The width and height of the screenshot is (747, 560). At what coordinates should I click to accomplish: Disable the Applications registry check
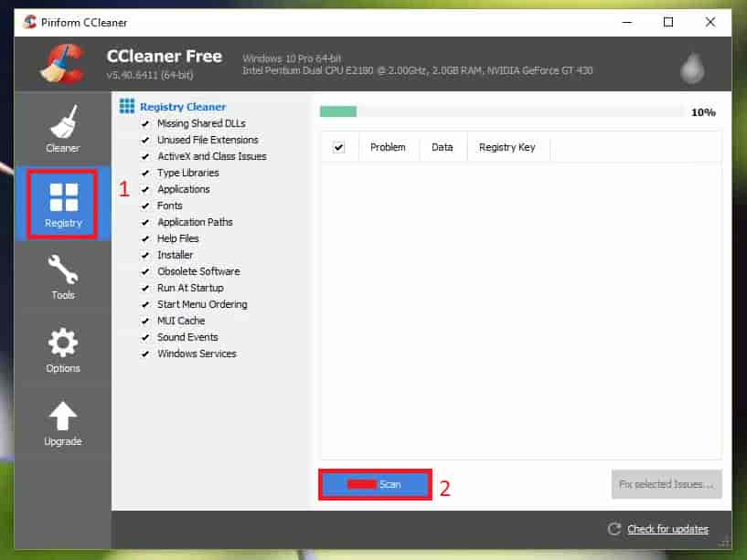coord(145,189)
